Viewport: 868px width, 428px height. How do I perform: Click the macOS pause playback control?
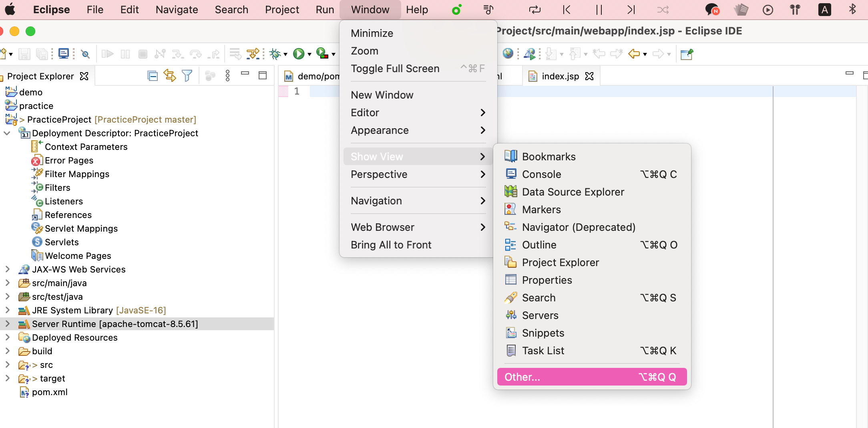pyautogui.click(x=599, y=10)
